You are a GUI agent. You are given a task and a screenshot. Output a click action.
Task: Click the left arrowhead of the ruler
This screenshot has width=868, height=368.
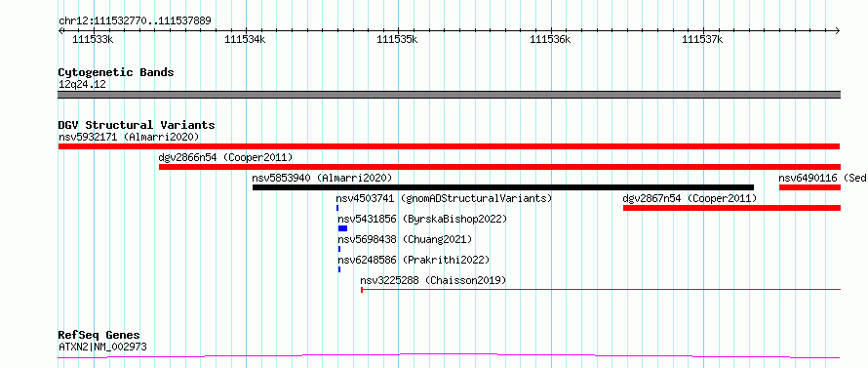point(60,30)
